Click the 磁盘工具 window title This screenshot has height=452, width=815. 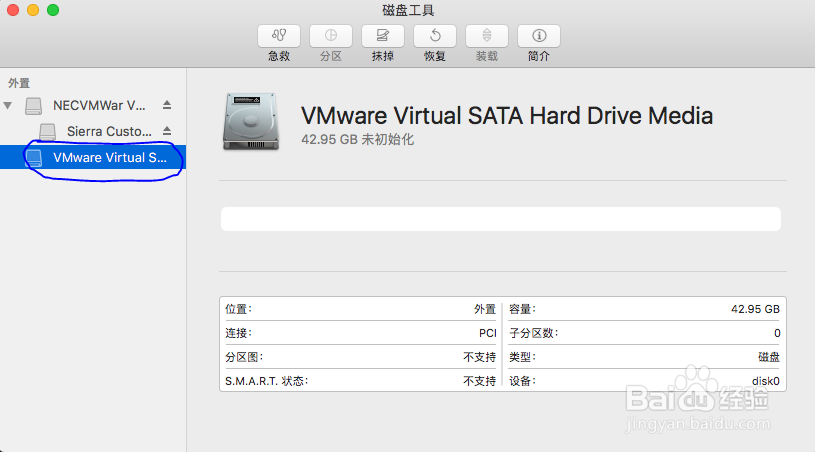408,10
